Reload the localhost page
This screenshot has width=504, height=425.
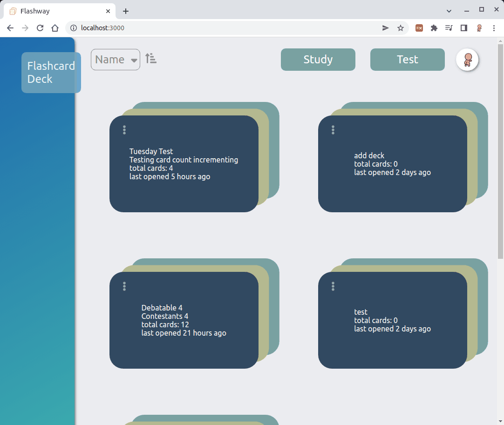tap(40, 28)
